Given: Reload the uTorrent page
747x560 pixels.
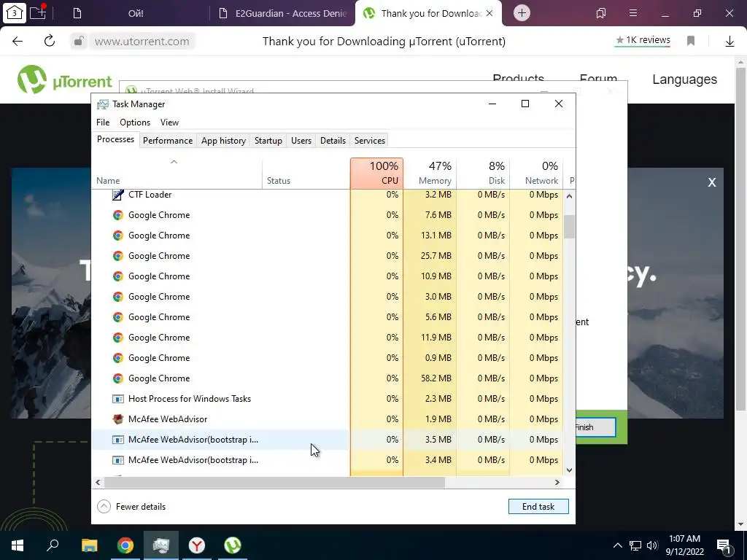Looking at the screenshot, I should pos(49,41).
